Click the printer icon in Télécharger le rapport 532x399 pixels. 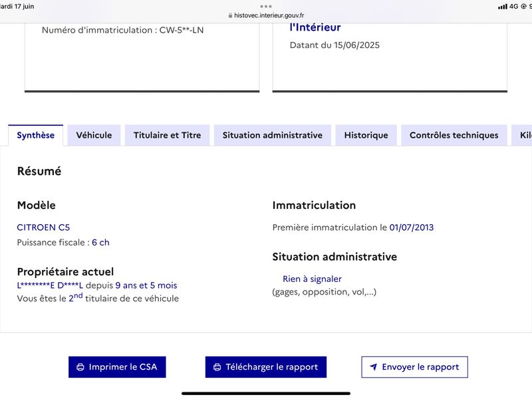[x=217, y=367]
